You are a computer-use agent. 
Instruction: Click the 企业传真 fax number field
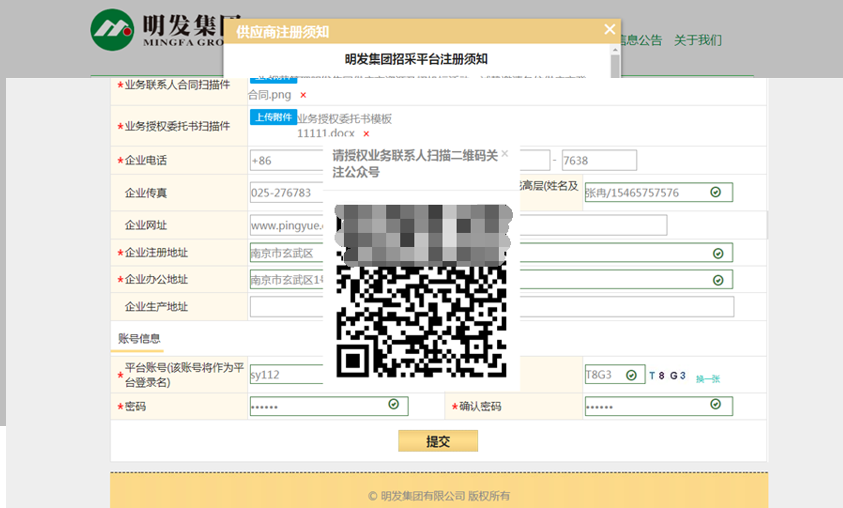(x=286, y=193)
